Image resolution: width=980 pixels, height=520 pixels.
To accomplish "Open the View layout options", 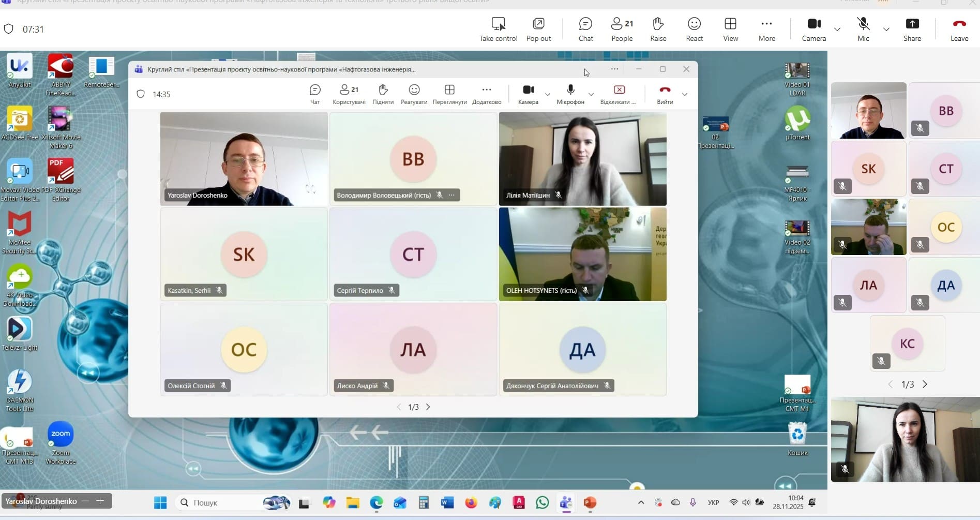I will click(730, 29).
